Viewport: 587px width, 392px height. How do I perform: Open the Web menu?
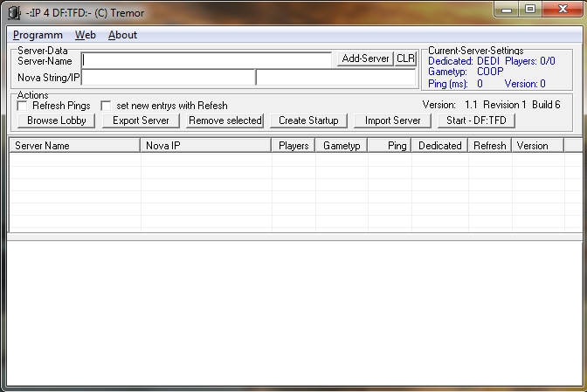pyautogui.click(x=85, y=35)
